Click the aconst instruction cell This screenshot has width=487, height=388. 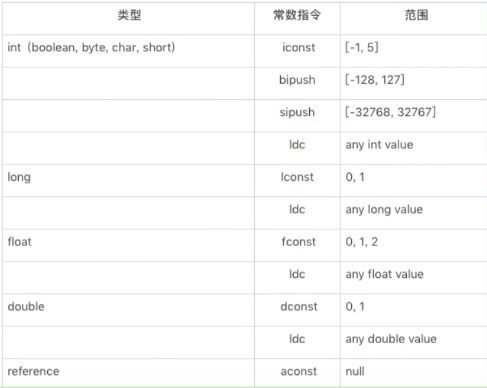click(297, 371)
